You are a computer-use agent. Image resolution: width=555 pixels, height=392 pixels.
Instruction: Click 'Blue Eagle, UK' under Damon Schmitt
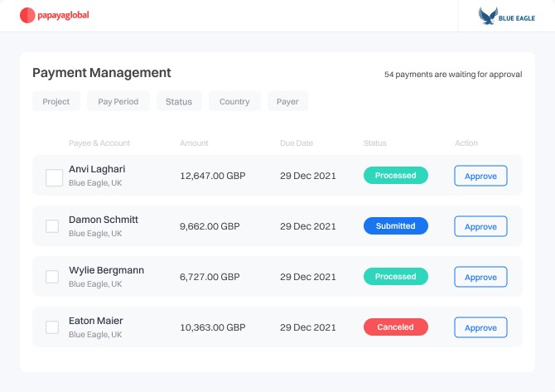click(x=95, y=234)
